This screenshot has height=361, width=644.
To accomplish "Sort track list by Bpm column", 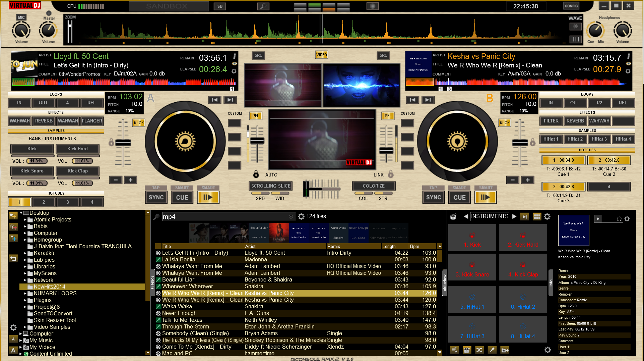I will 415,246.
